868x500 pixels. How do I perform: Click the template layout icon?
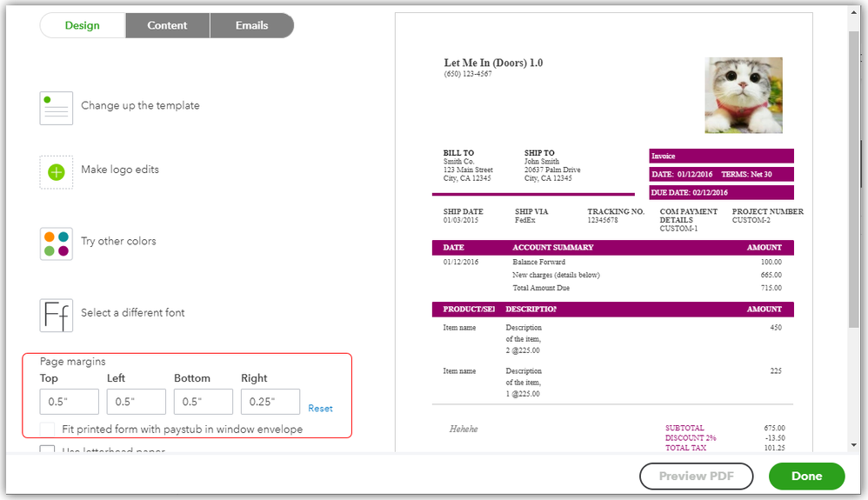pos(56,108)
